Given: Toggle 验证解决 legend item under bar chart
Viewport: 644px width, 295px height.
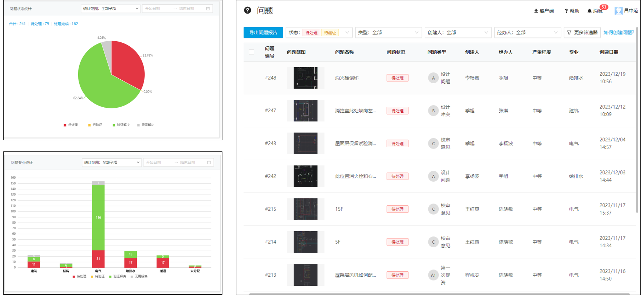Looking at the screenshot, I should click(117, 276).
